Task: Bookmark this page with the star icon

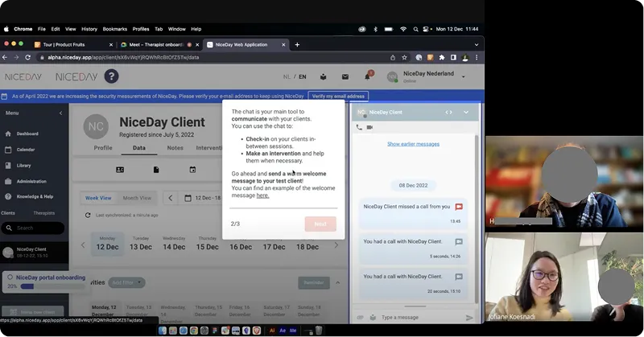Action: pos(405,57)
